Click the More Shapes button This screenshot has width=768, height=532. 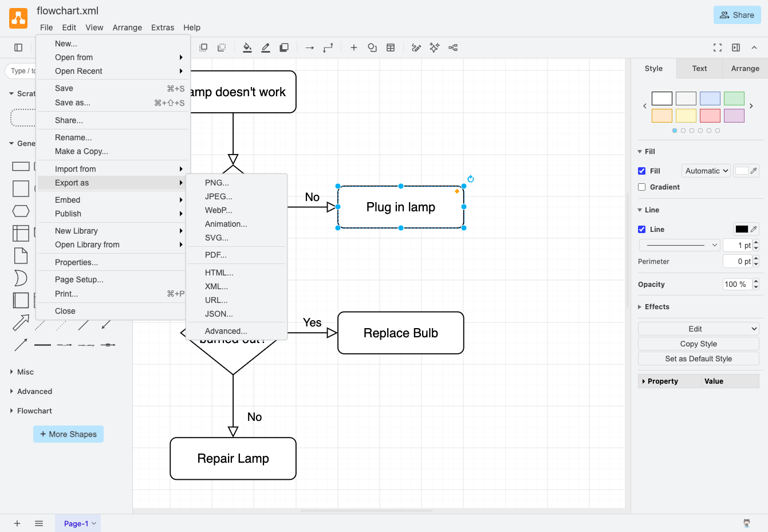click(68, 434)
